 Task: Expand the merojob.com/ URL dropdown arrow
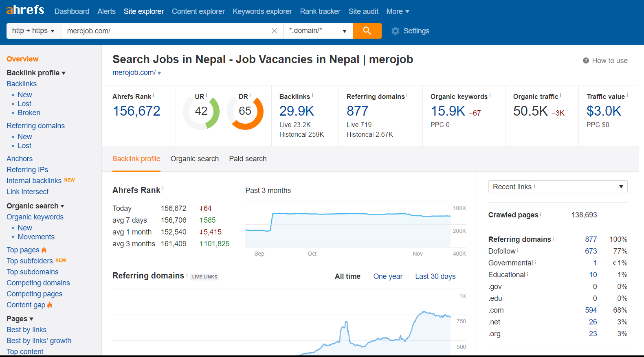pos(159,73)
